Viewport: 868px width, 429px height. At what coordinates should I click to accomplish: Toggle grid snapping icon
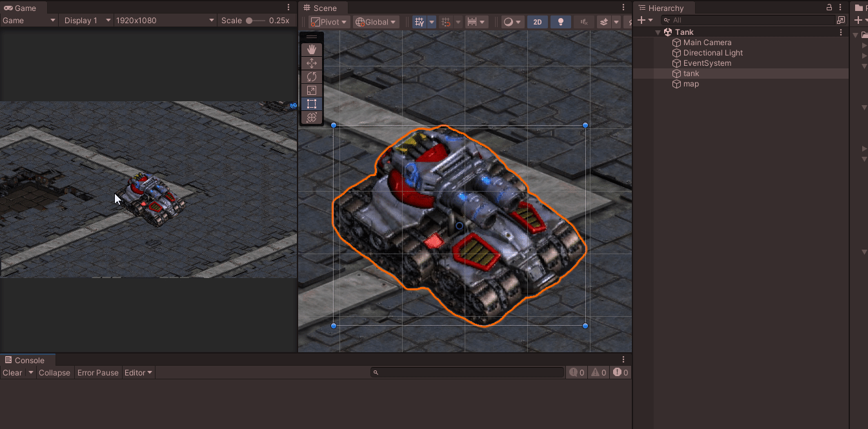pyautogui.click(x=446, y=22)
